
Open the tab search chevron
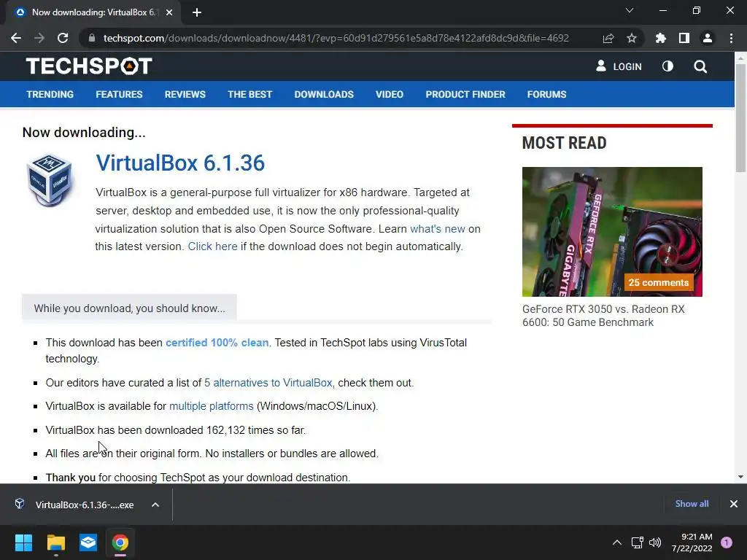click(x=630, y=10)
